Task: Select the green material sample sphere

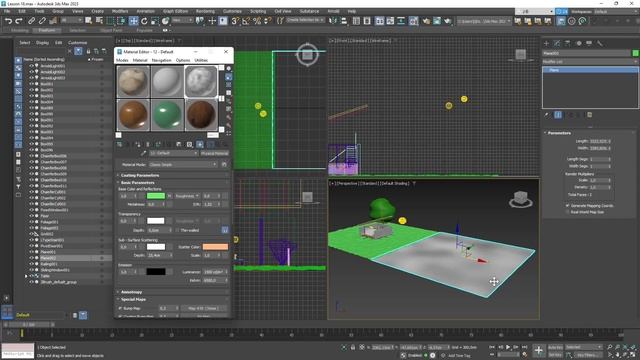Action: pos(167,115)
